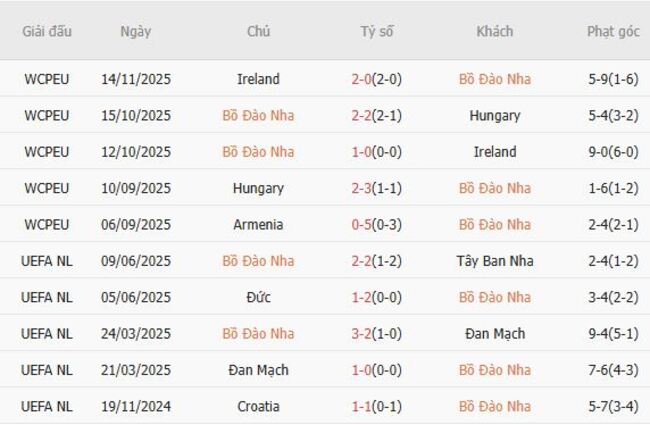
Task: Click the Phạt góc column header
Action: [613, 31]
